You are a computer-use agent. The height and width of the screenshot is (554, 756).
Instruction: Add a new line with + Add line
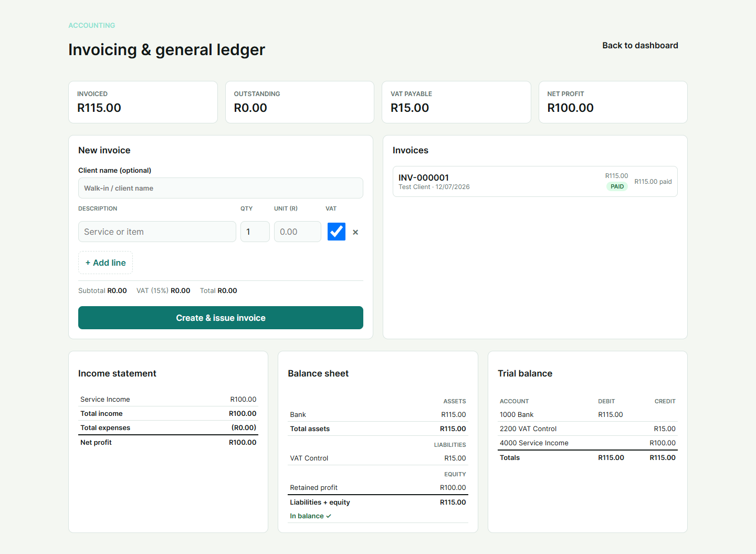pyautogui.click(x=106, y=263)
